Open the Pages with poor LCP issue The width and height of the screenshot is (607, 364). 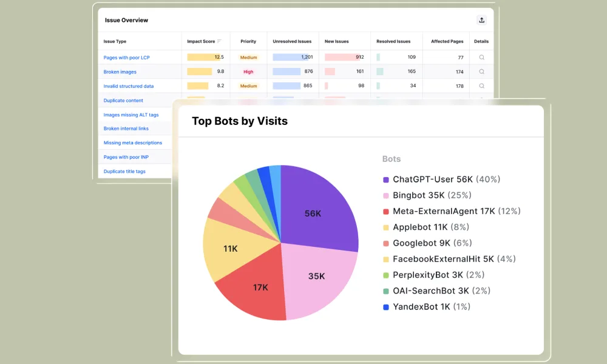tap(126, 58)
